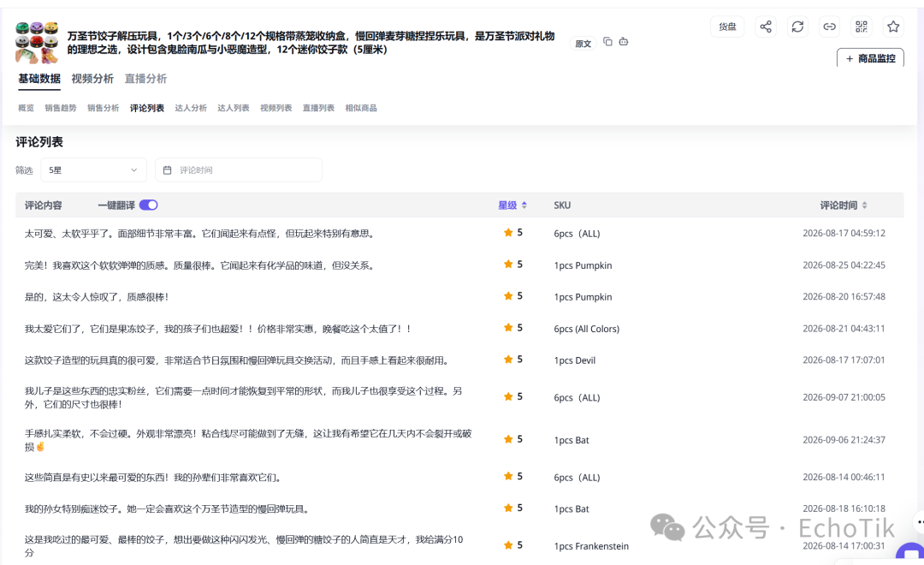
Task: Click the review starting 这款饺子造型的玩具
Action: pyautogui.click(x=237, y=360)
